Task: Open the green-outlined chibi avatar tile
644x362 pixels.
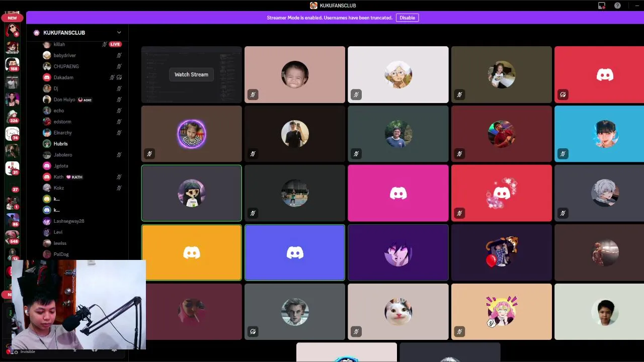Action: pyautogui.click(x=191, y=193)
